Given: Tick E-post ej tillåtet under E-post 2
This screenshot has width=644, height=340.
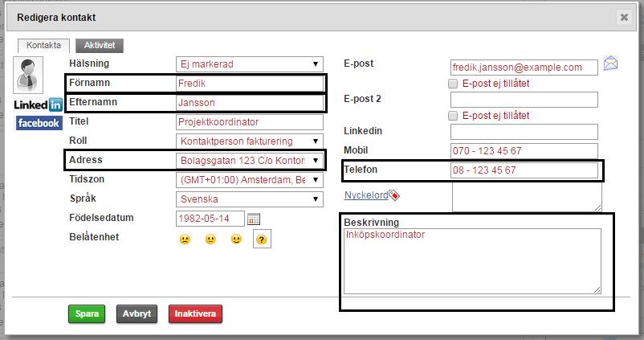Looking at the screenshot, I should (x=453, y=116).
